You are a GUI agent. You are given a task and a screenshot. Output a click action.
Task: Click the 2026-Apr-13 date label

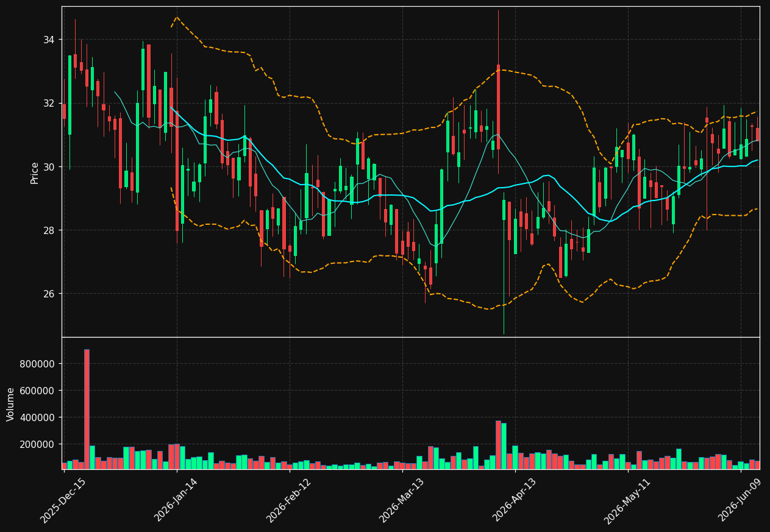514,500
